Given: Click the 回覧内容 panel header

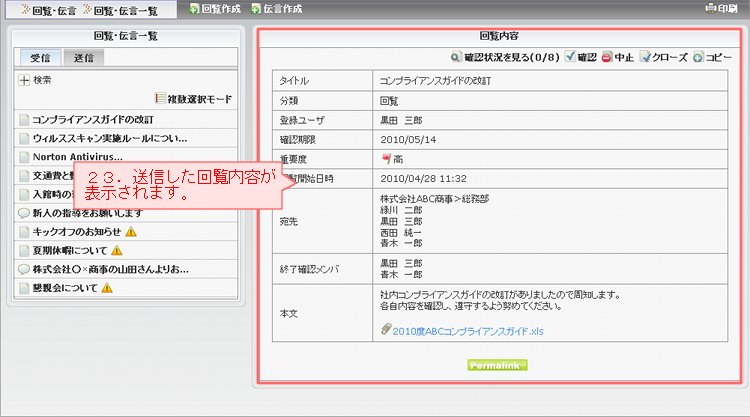Looking at the screenshot, I should coord(499,36).
